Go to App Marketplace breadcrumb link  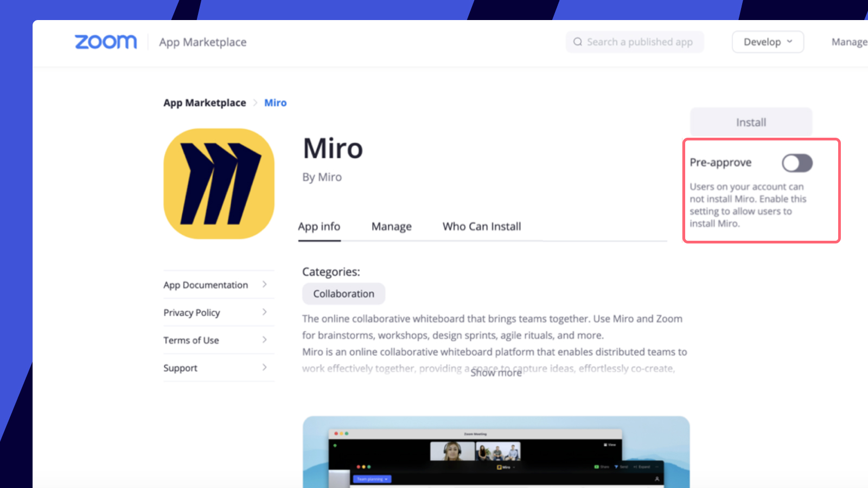(205, 103)
